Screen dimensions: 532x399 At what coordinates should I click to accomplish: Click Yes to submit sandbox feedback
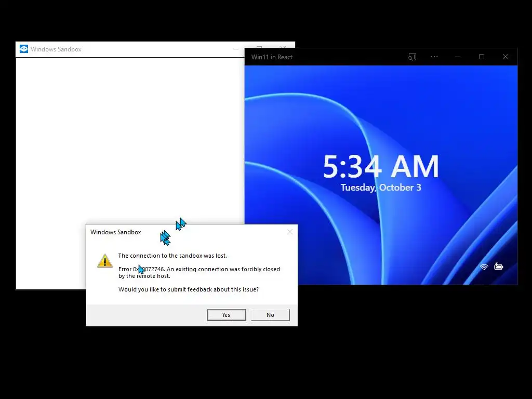[227, 315]
